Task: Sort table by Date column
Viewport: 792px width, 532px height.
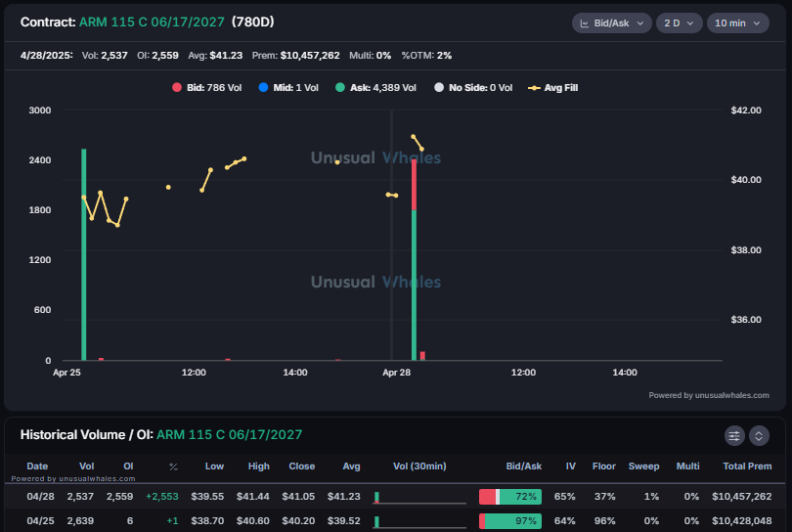Action: click(37, 466)
